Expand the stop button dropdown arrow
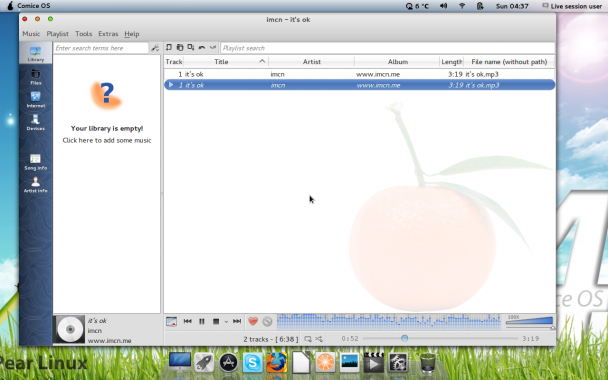608x380 pixels. point(226,322)
